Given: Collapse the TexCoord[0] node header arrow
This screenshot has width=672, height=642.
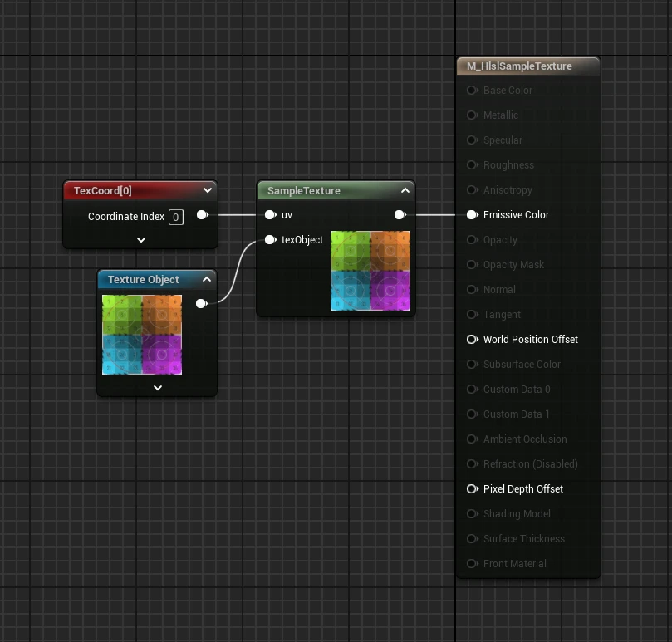Looking at the screenshot, I should [x=207, y=190].
